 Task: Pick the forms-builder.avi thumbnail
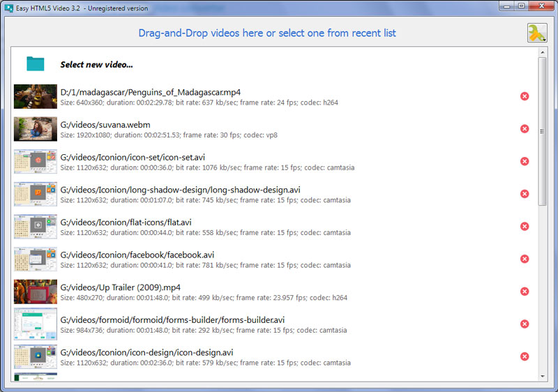[36, 324]
